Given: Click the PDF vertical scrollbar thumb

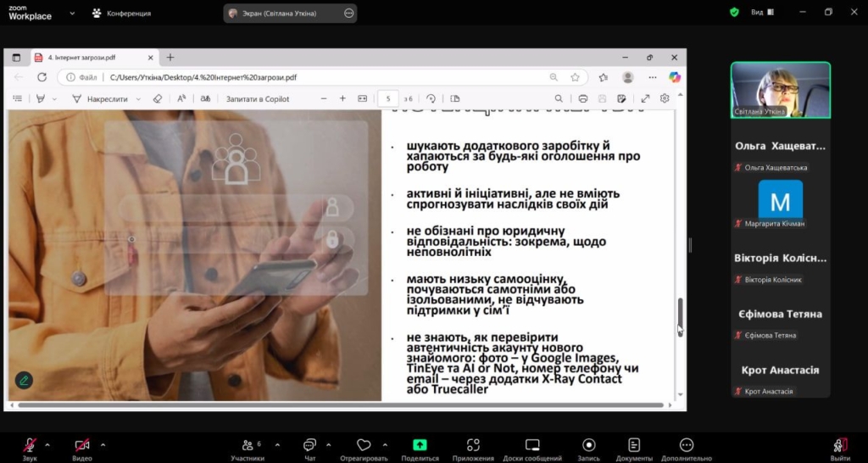Looking at the screenshot, I should point(680,316).
